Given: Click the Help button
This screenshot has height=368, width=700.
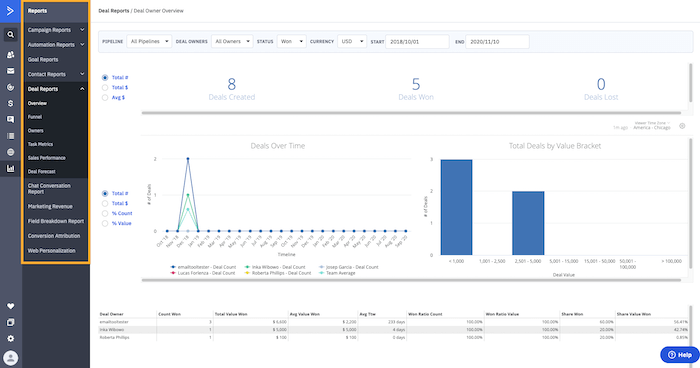Looking at the screenshot, I should coord(679,355).
